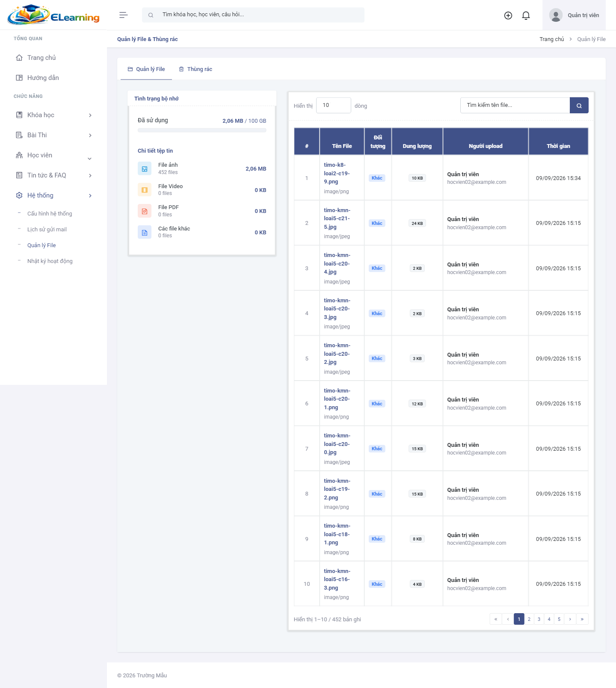Click the search magnifier button for file names
Image resolution: width=616 pixels, height=688 pixels.
point(579,105)
